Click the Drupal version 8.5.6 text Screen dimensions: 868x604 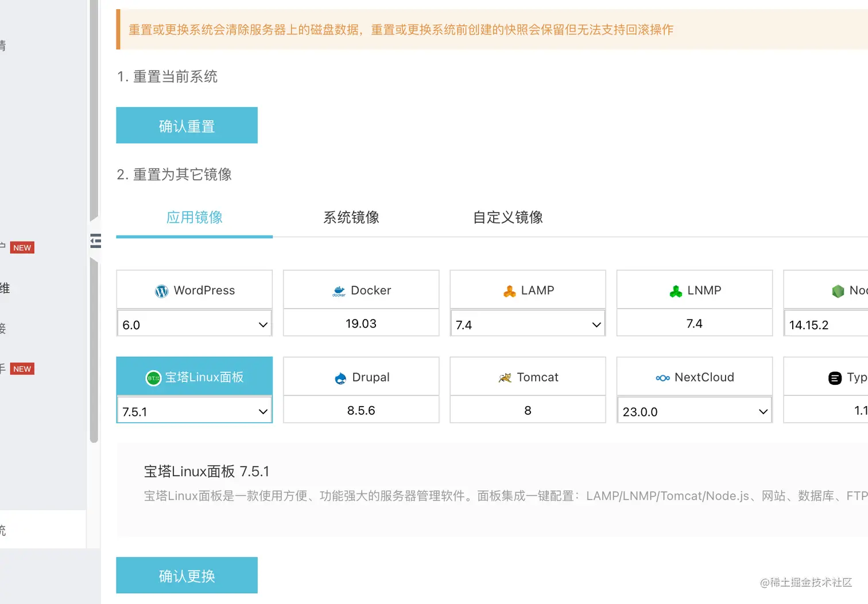[x=361, y=410]
